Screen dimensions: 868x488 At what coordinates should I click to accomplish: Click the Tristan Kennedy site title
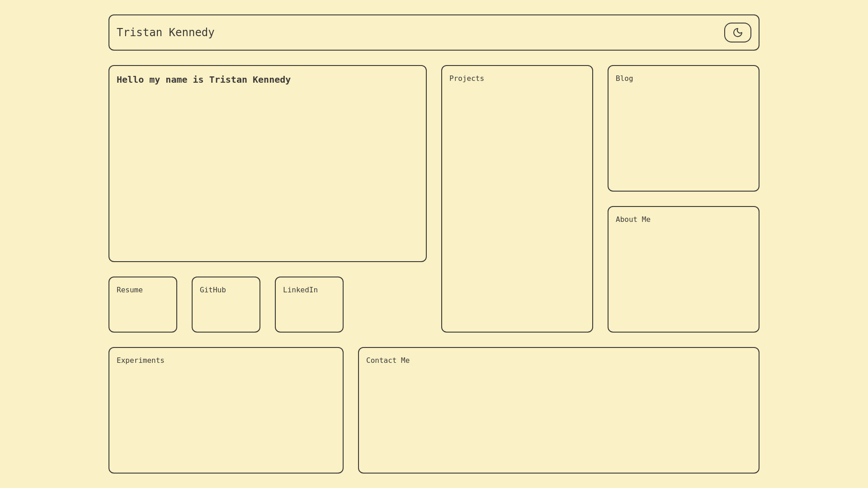tap(165, 33)
